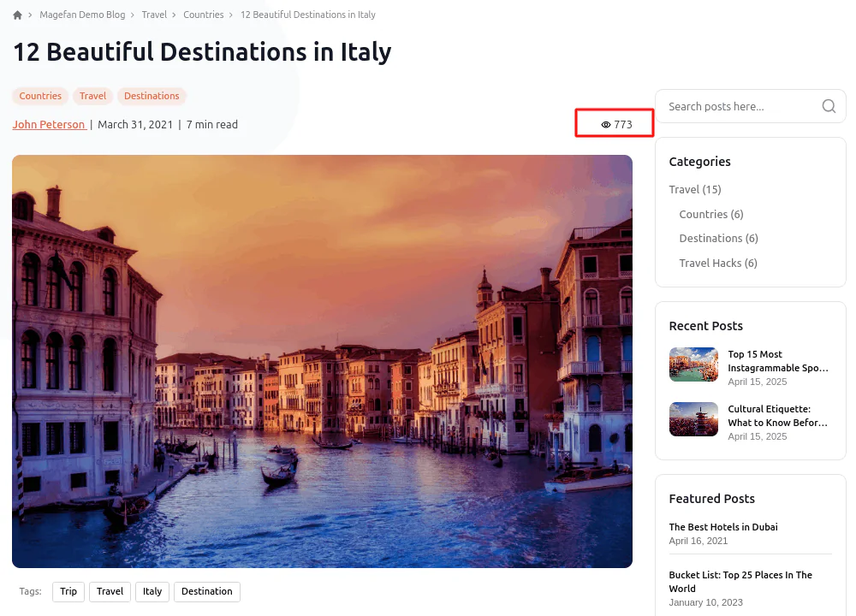
Task: Click the 12 Beautiful Destinations in Italy heading
Action: point(202,52)
